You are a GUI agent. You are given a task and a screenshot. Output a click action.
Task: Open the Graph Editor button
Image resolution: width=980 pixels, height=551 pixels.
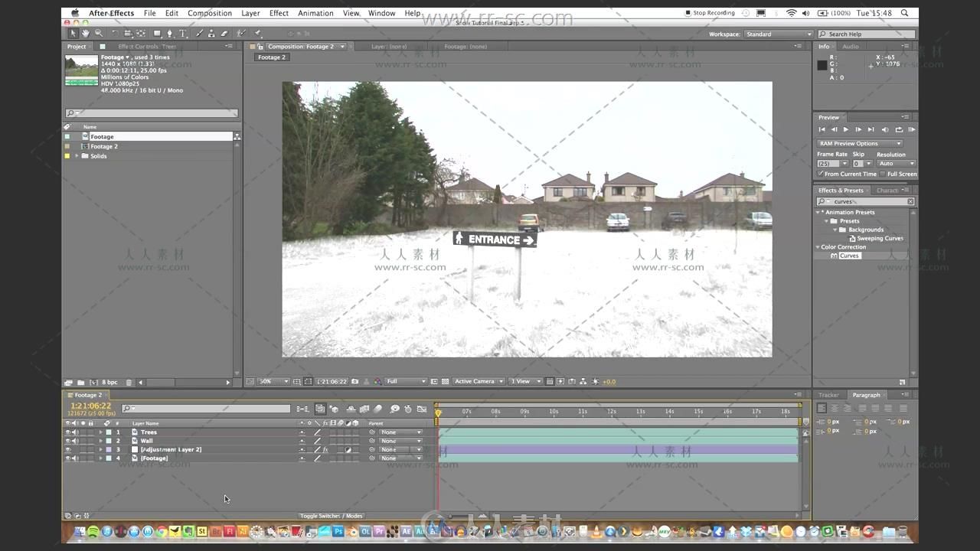pos(422,409)
